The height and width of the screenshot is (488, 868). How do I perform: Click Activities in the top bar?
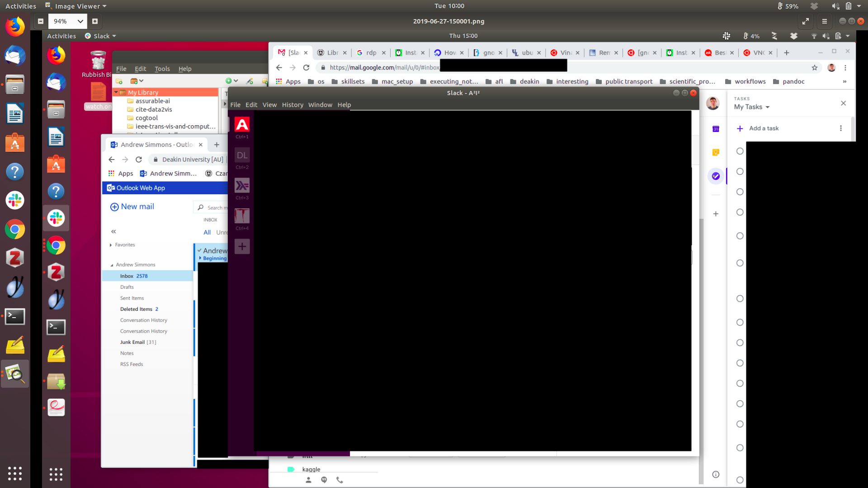click(21, 6)
